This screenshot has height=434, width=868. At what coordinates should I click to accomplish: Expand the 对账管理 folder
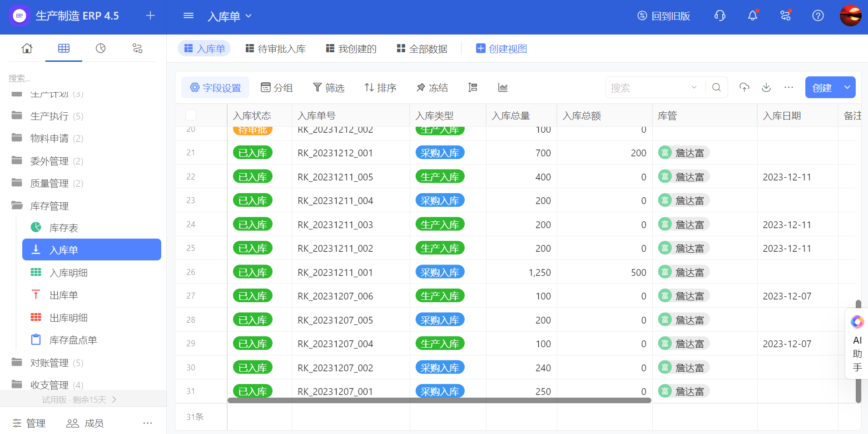[49, 363]
